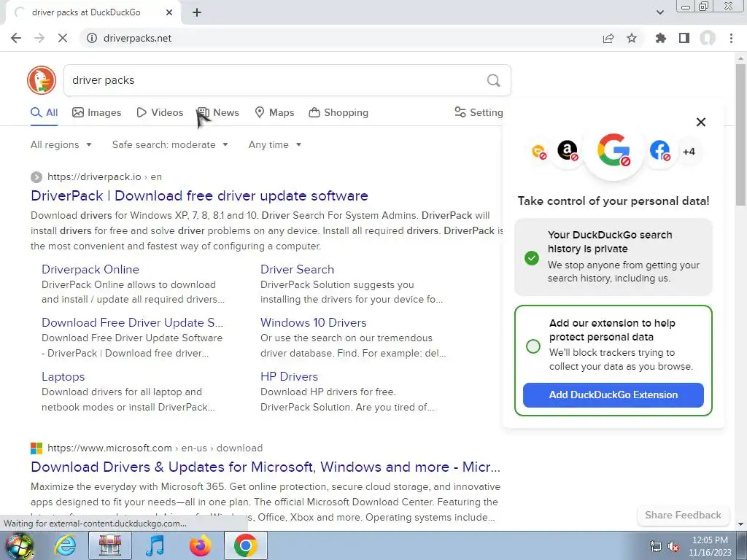Open the Extensions puzzle icon
Screen dimensions: 747x560
click(661, 38)
